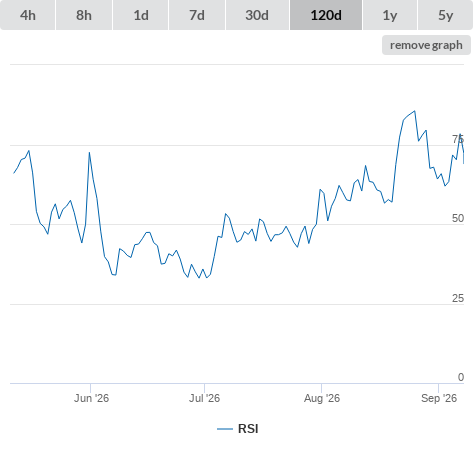Select the 7d range tab

pyautogui.click(x=197, y=15)
